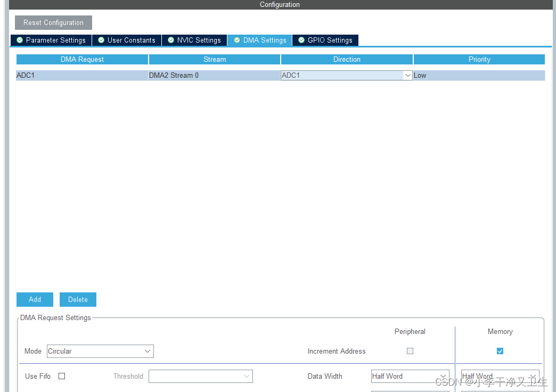Click the DMA Request column header
The height and width of the screenshot is (392, 556).
coord(82,59)
